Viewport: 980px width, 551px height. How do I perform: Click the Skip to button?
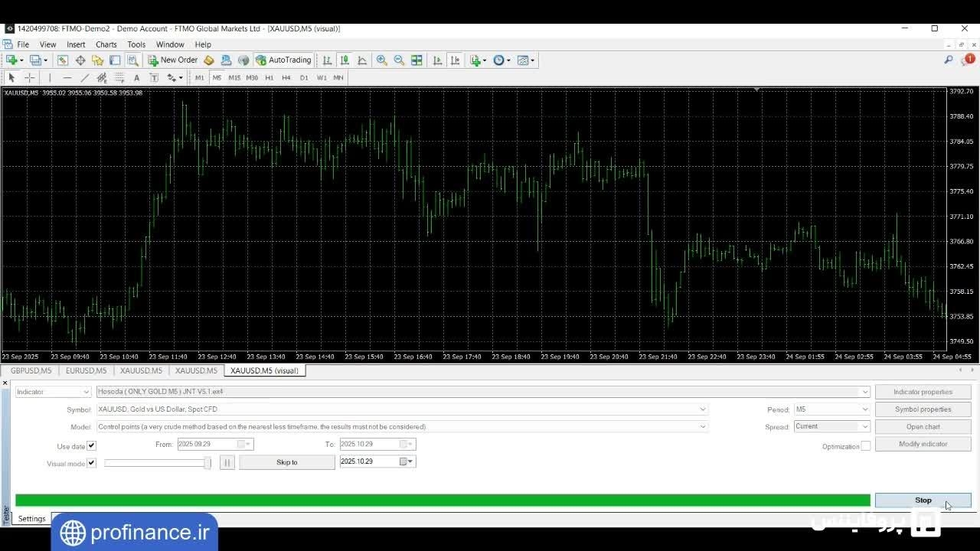[286, 462]
